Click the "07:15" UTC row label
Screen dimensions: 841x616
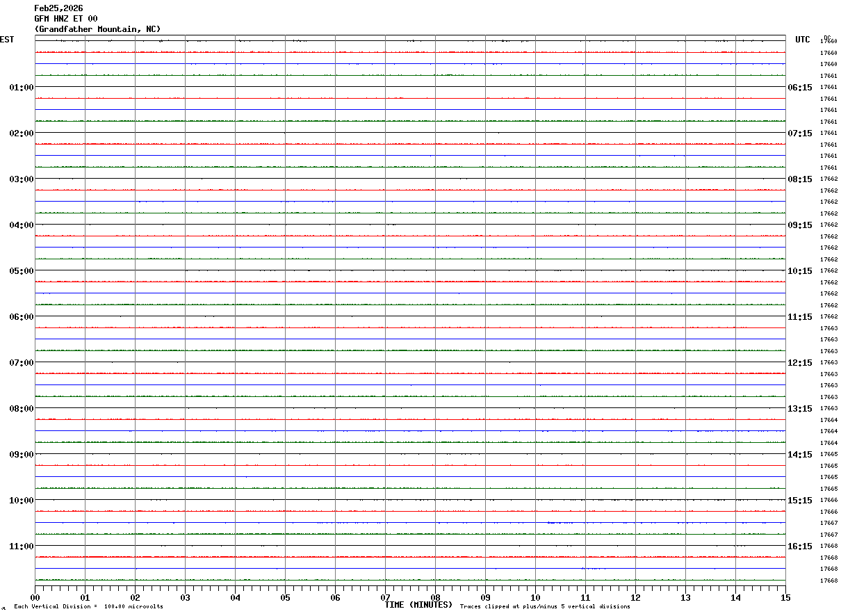800,133
